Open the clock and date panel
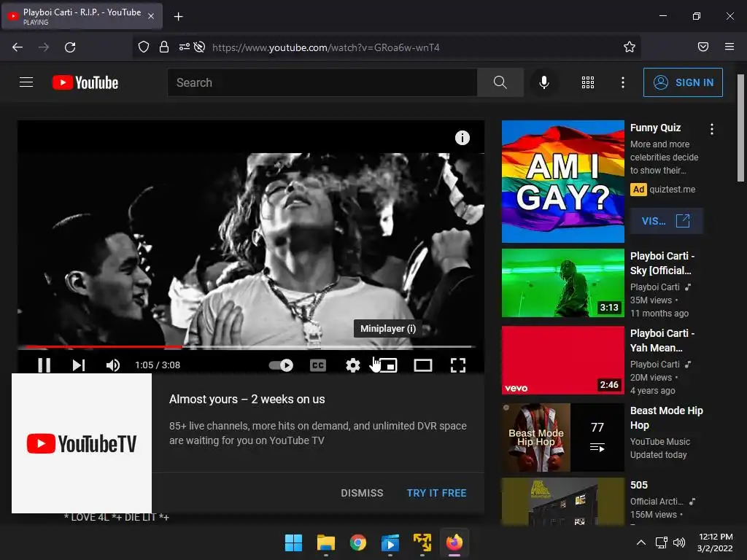The height and width of the screenshot is (560, 747). (x=715, y=542)
